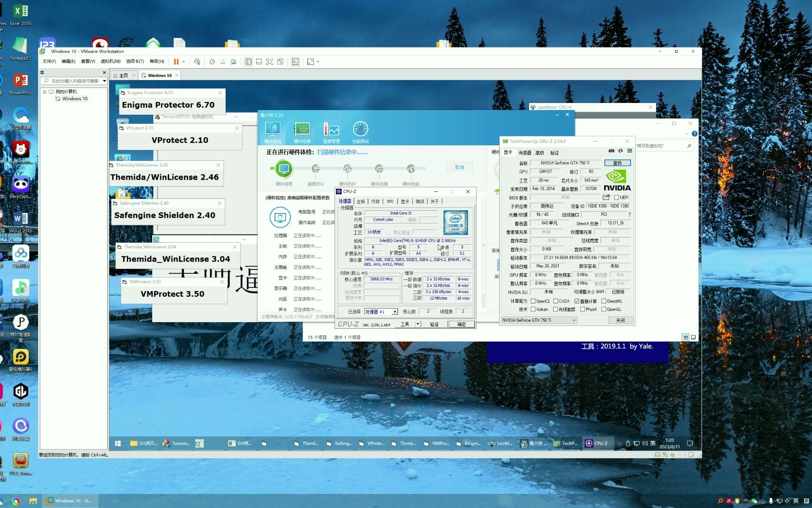Image resolution: width=812 pixels, height=508 pixels.
Task: Click the Unity mode icon in VMware toolbar
Action: tap(280, 62)
